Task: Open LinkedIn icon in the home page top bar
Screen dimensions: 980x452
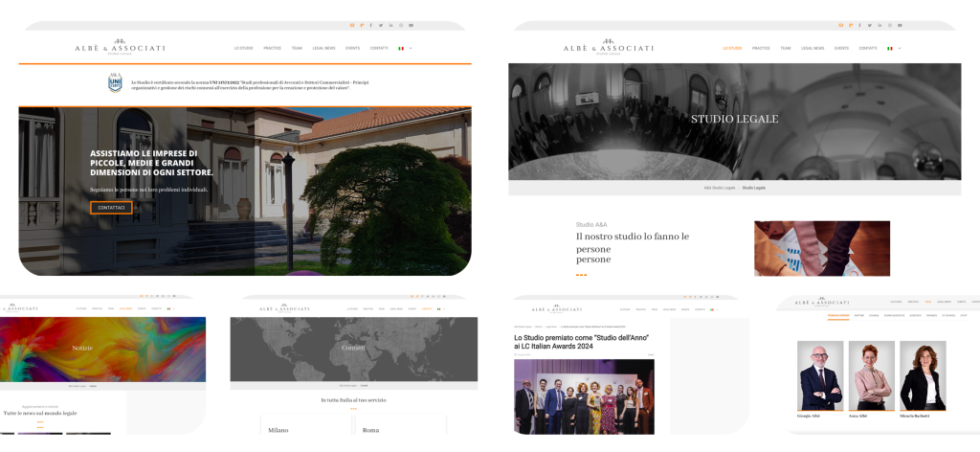Action: coord(391,25)
